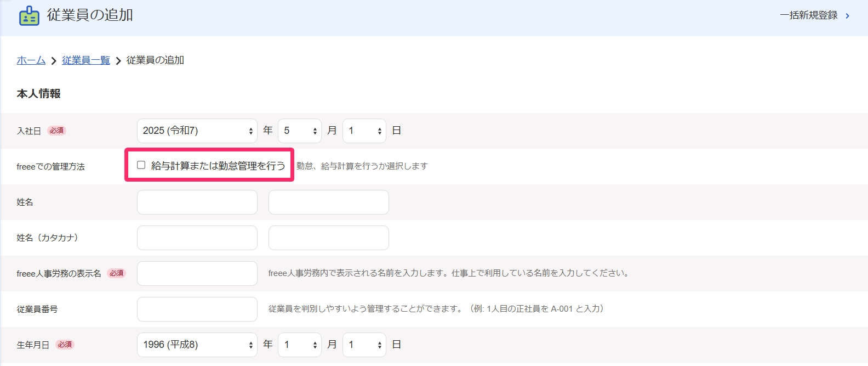Click the hint text 勤怠、給与計算を行うか選択します
This screenshot has width=868, height=366.
pyautogui.click(x=362, y=166)
